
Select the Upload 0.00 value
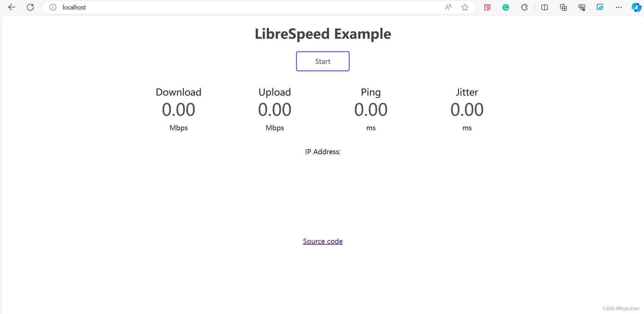tap(275, 110)
